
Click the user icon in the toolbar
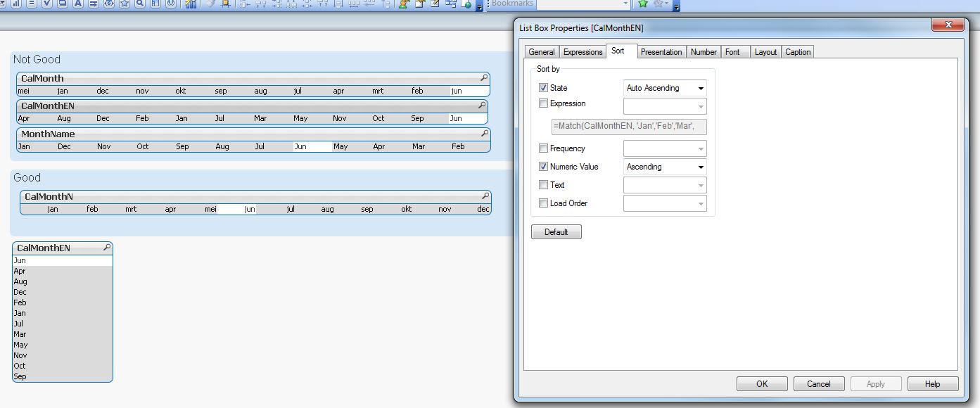pyautogui.click(x=403, y=4)
